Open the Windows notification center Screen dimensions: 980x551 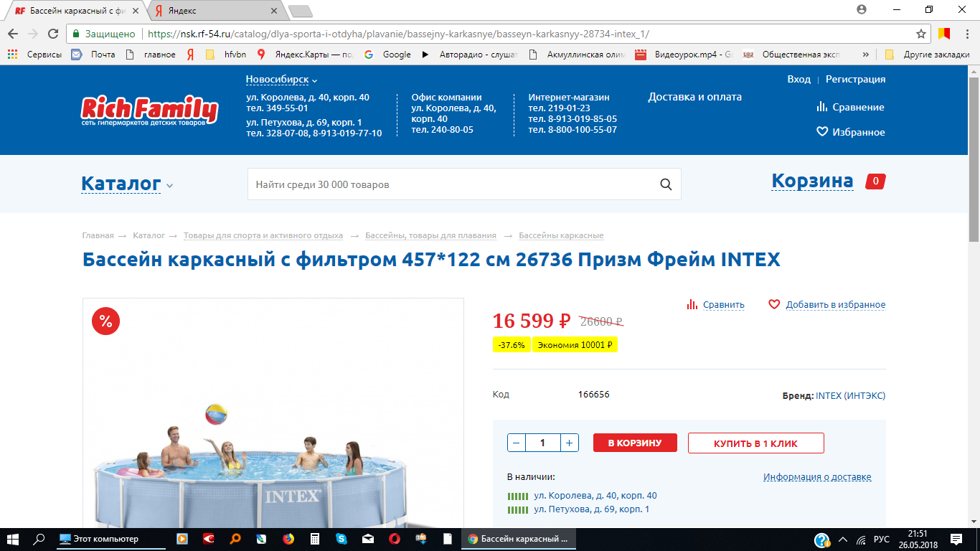coord(956,539)
